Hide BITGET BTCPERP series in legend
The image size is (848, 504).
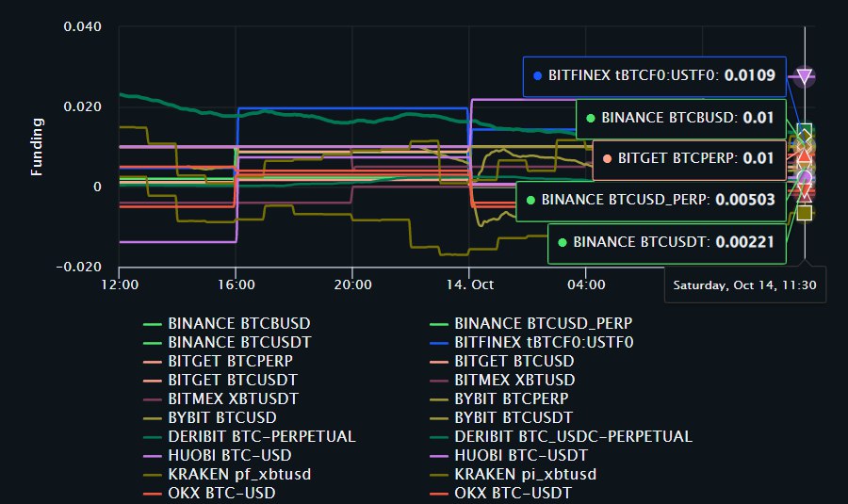click(218, 361)
